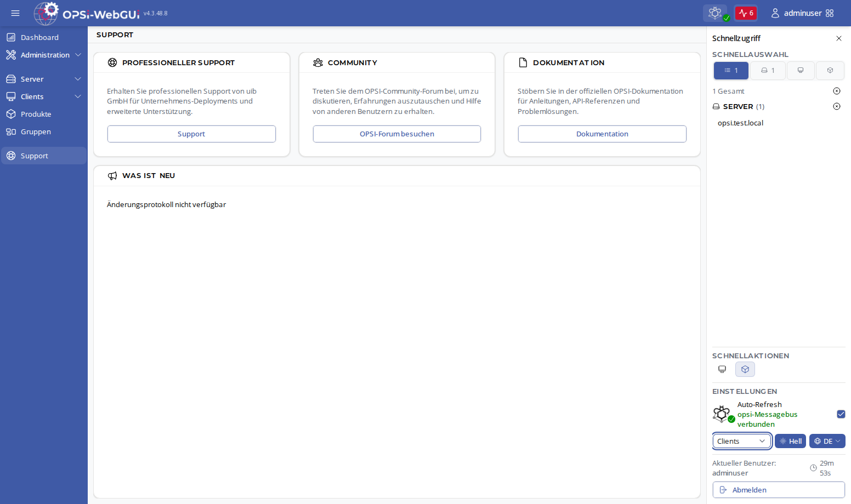Click the Server drive icon in sidebar
Image resolution: width=851 pixels, height=504 pixels.
tap(11, 79)
